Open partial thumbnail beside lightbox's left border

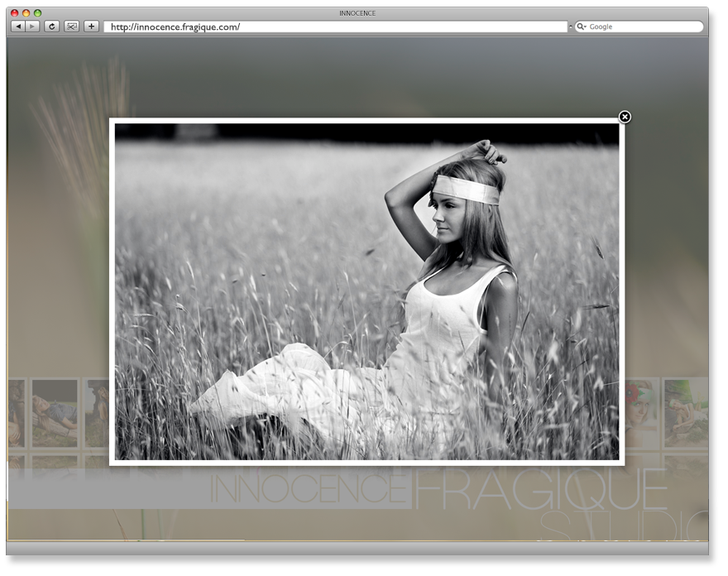tap(97, 414)
